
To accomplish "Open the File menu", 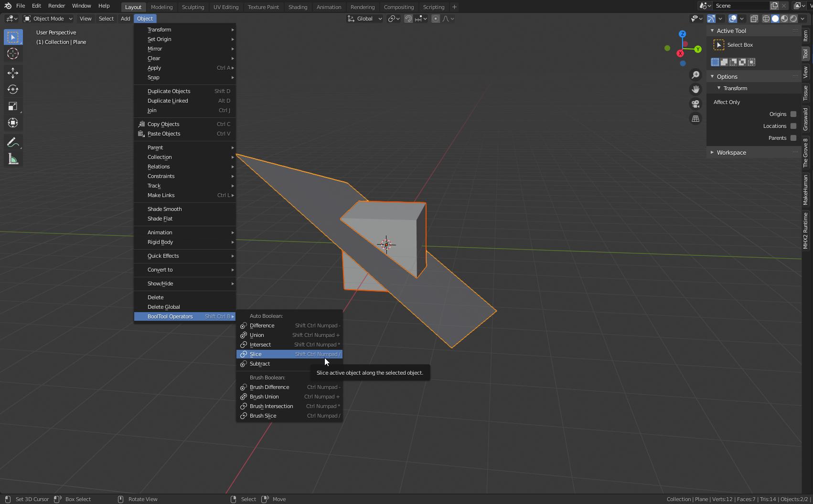I will (21, 6).
